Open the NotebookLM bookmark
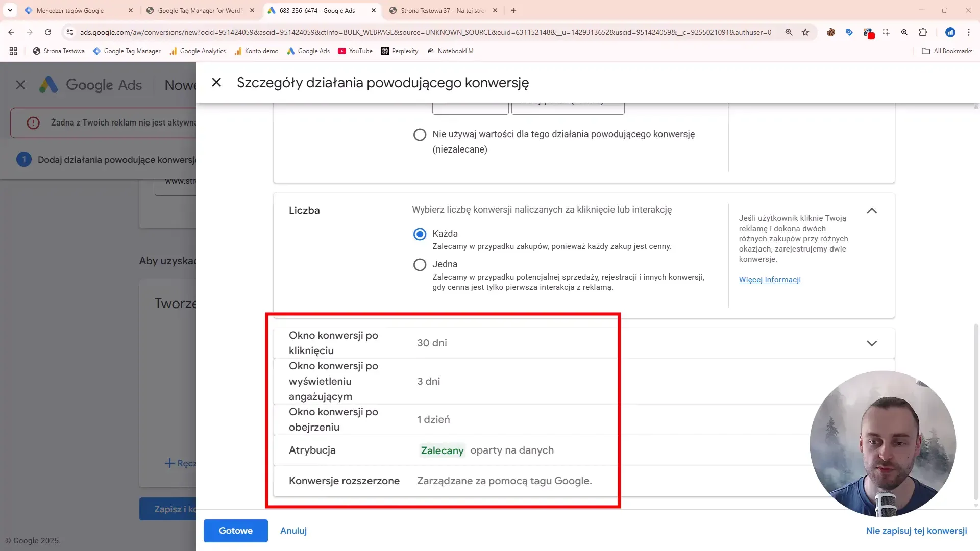Viewport: 980px width, 551px height. pos(450,51)
